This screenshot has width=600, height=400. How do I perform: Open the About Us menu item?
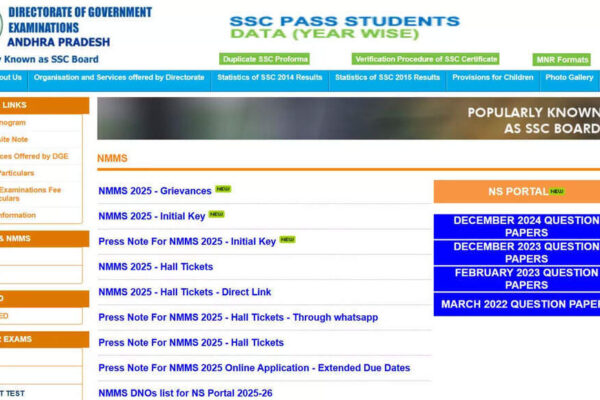11,77
